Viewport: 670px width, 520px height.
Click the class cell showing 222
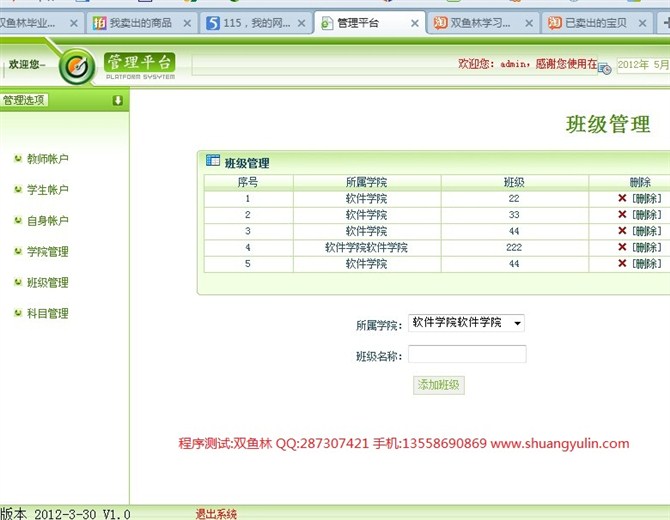pos(514,247)
